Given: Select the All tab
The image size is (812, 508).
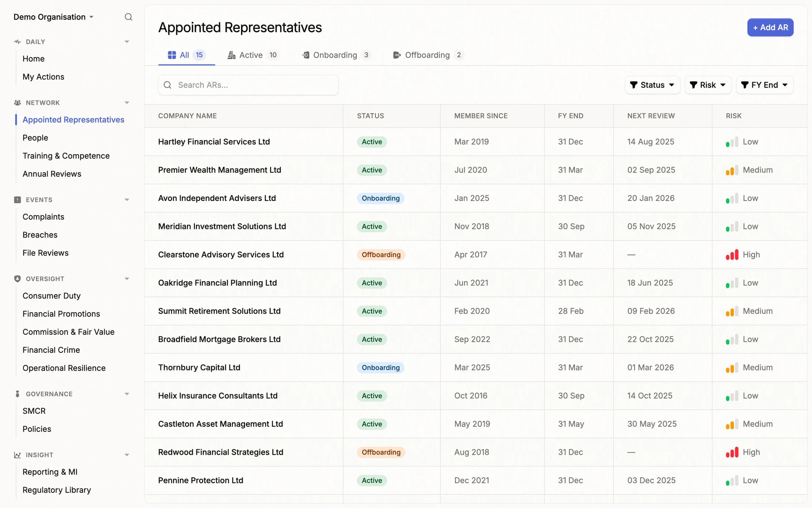Looking at the screenshot, I should tap(186, 55).
